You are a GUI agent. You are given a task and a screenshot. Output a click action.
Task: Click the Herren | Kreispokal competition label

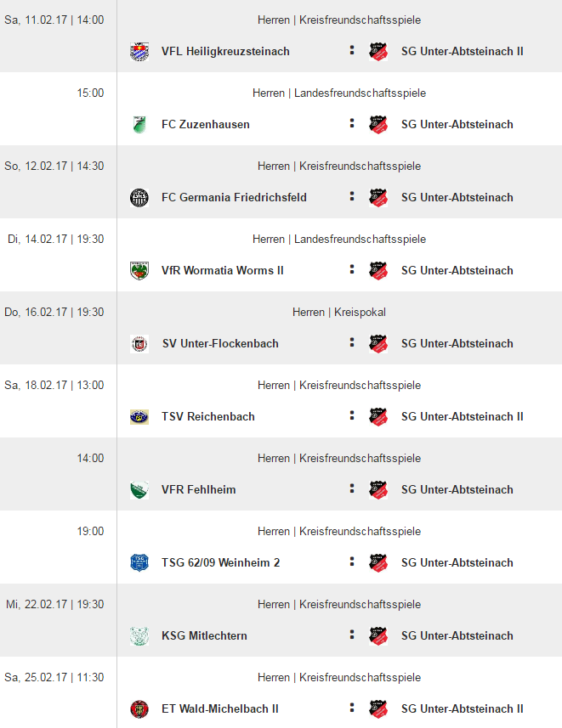tap(339, 312)
